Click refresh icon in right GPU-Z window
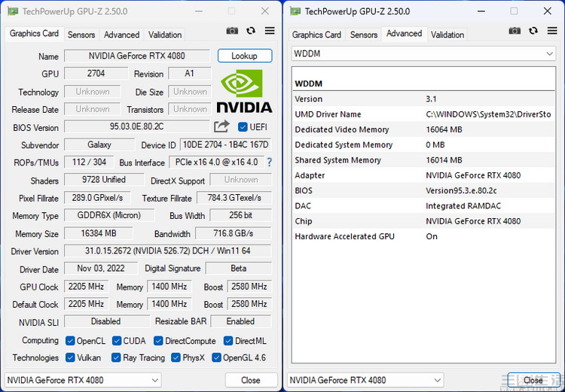The width and height of the screenshot is (565, 392). [x=533, y=31]
